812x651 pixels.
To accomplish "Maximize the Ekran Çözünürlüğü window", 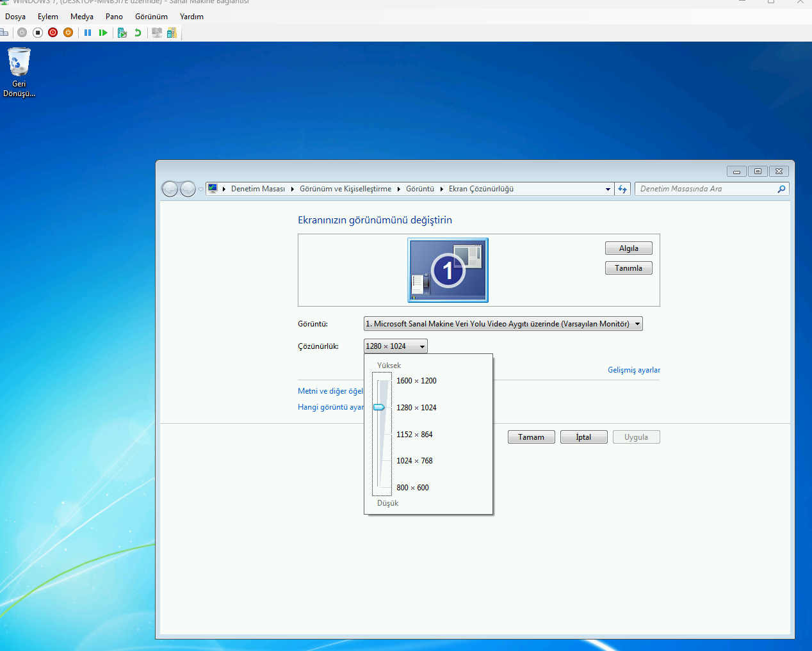I will coord(758,172).
